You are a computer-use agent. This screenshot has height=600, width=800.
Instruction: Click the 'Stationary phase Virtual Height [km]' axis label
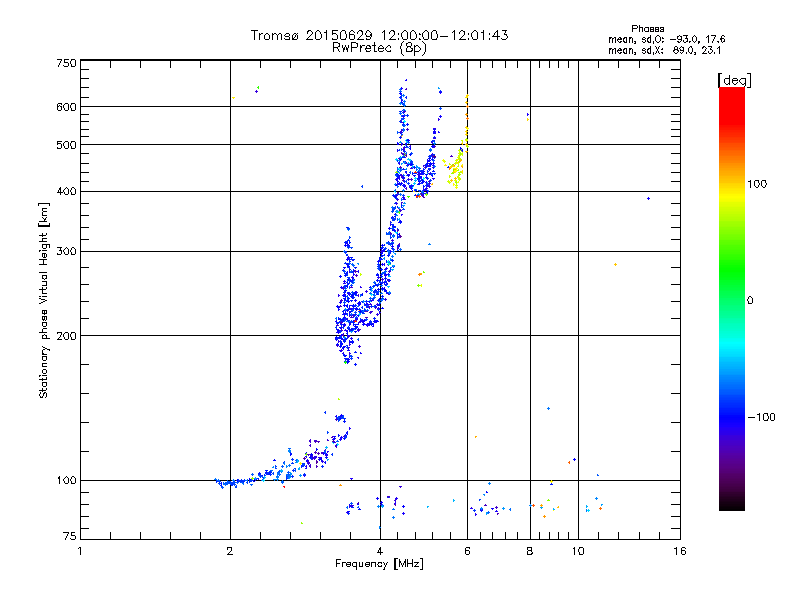tap(43, 300)
